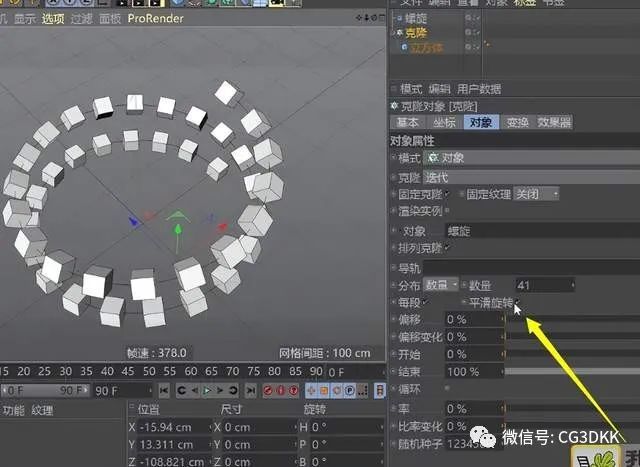Click frame 50 on the timeline

pos(149,371)
